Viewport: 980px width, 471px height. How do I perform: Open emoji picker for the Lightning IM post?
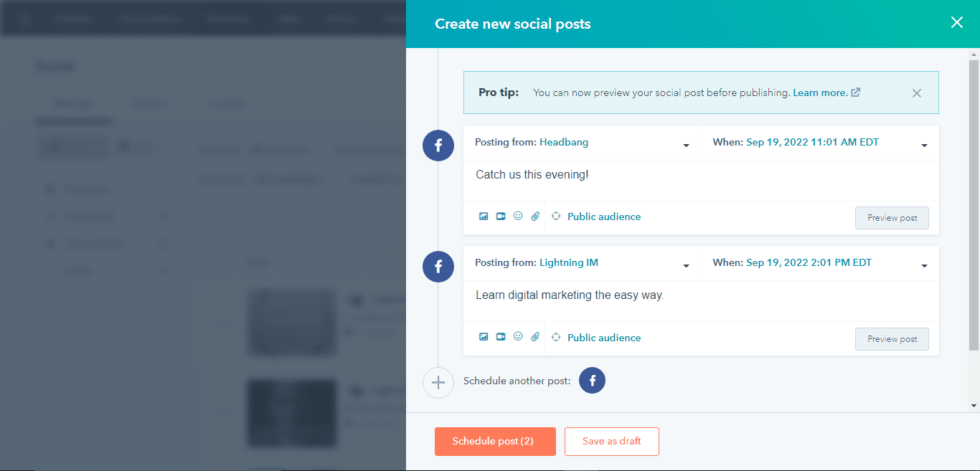pyautogui.click(x=517, y=337)
